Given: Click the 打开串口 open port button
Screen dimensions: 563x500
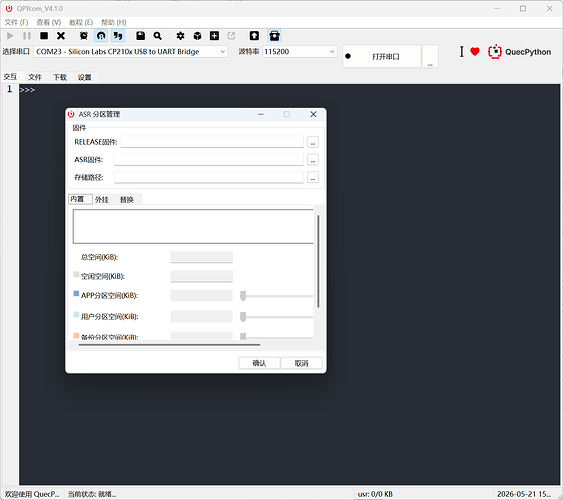Looking at the screenshot, I should (382, 56).
